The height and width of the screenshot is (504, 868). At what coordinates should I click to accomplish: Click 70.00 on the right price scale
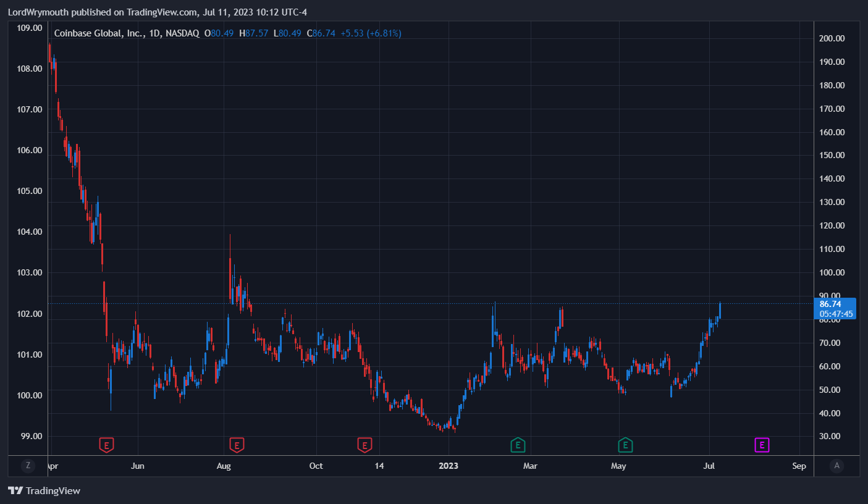(x=830, y=343)
